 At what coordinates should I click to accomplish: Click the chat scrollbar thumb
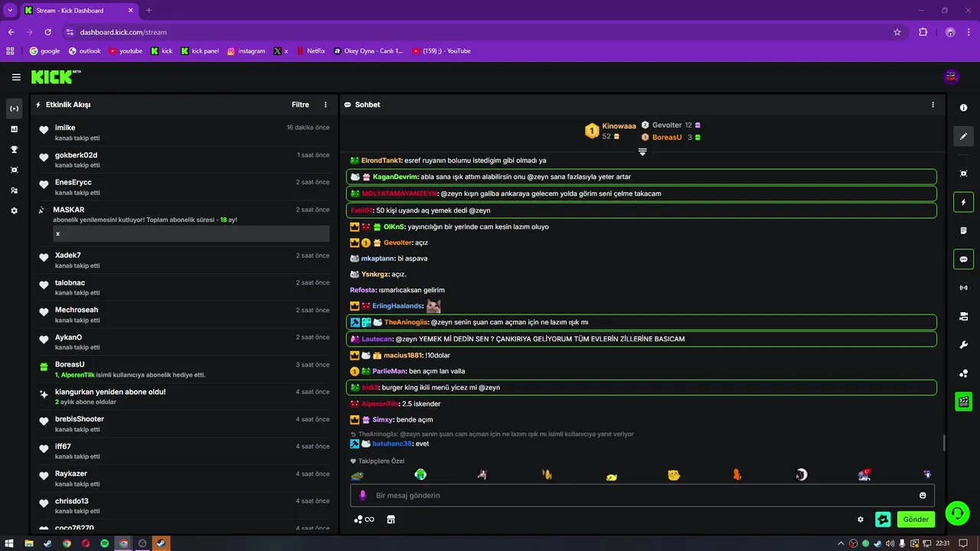[x=944, y=442]
